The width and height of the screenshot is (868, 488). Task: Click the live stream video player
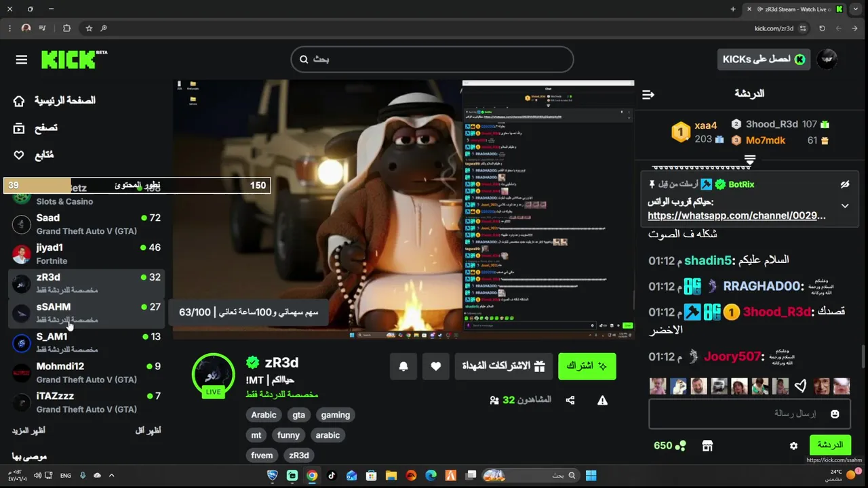[403, 209]
